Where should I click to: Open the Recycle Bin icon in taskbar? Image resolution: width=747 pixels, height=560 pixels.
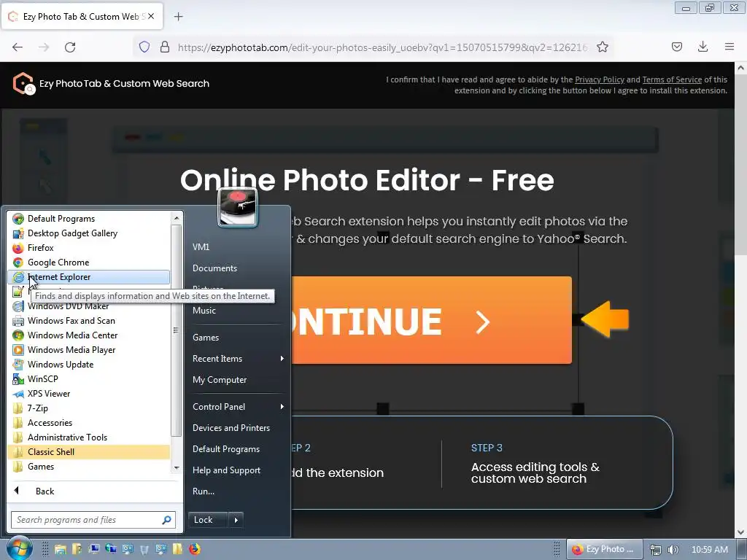coord(144,550)
